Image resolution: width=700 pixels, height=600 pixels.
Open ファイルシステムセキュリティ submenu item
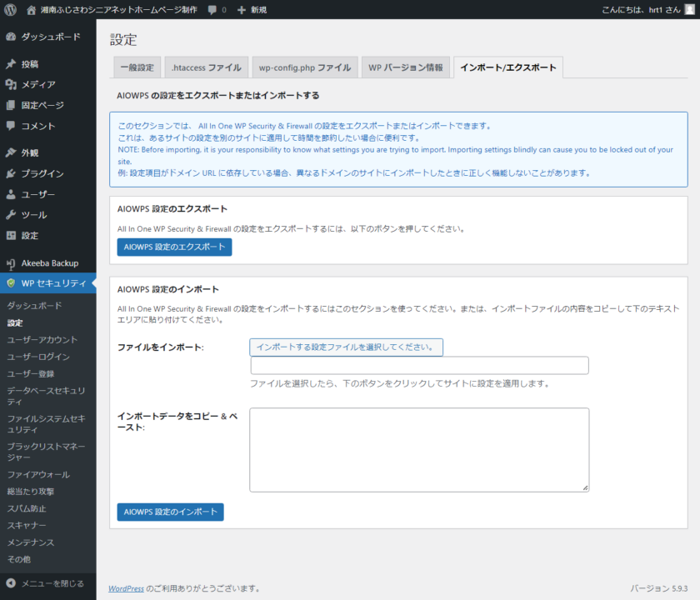coord(46,424)
